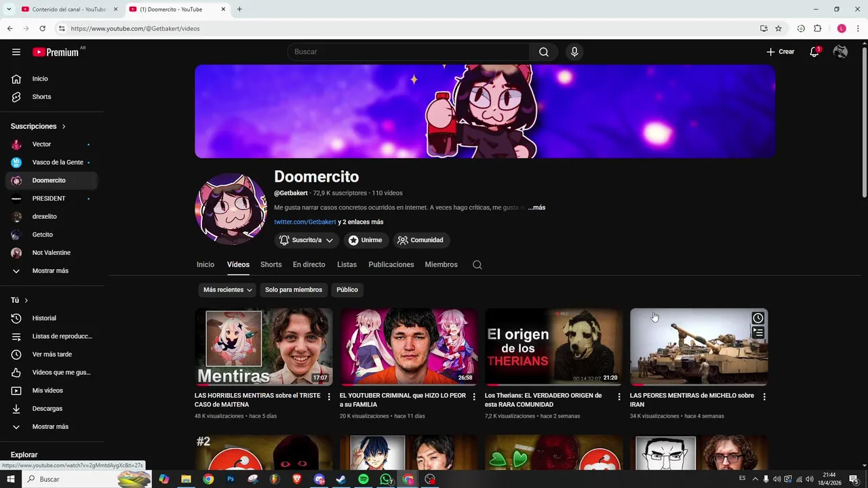
Task: Search within channel using magnifier icon
Action: (477, 265)
